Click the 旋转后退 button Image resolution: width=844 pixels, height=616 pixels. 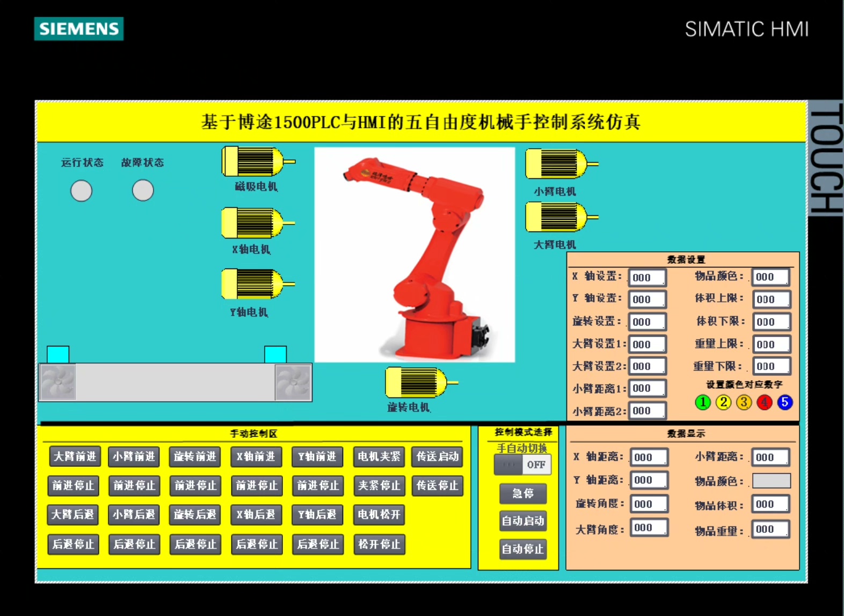click(x=195, y=514)
